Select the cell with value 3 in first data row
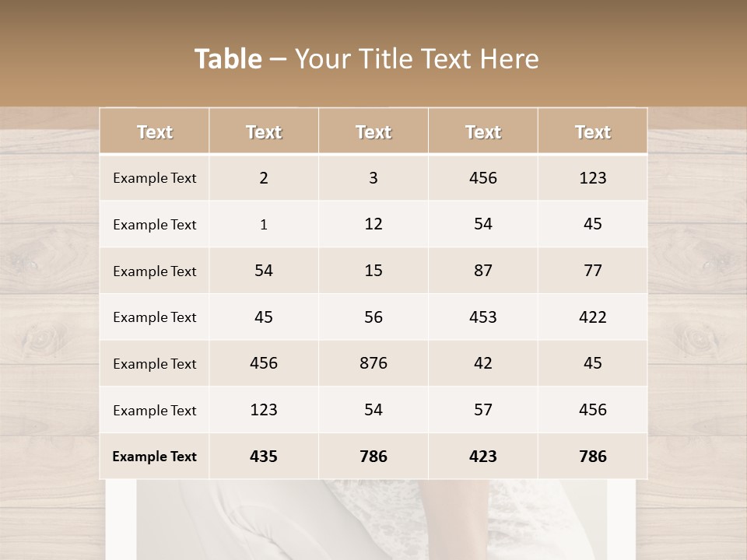Screen dimensions: 747x560 (373, 177)
